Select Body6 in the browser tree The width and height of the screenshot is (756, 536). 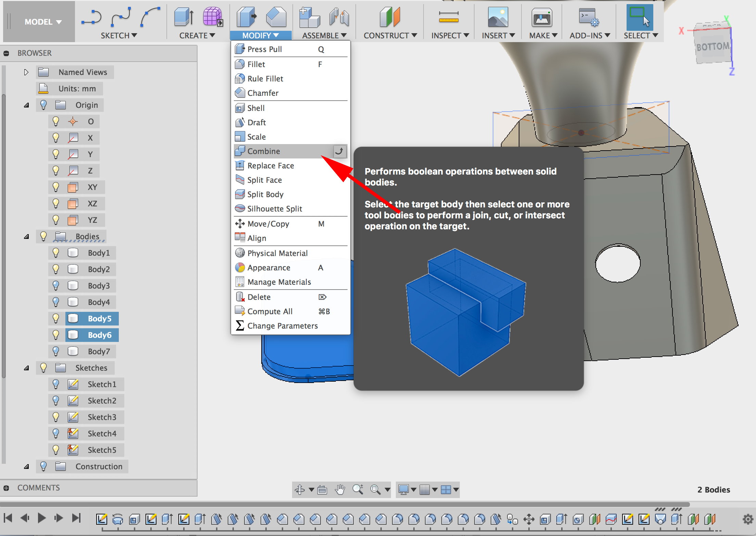[92, 335]
